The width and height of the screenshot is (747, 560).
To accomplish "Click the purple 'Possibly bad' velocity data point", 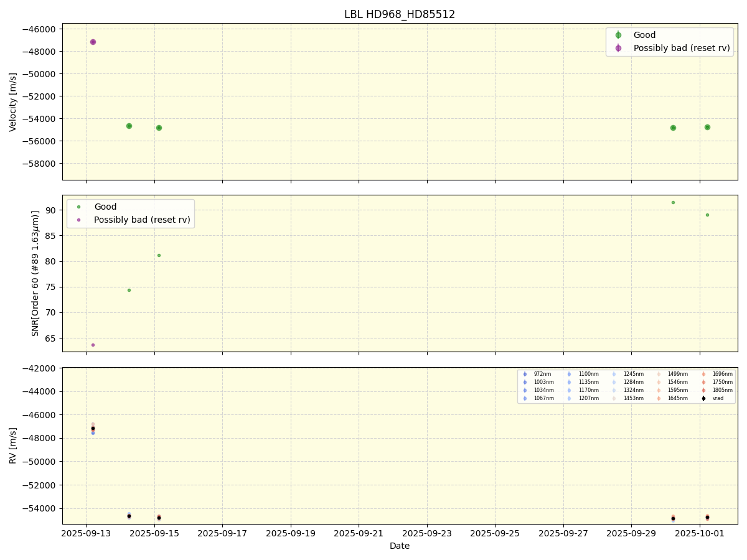I will [x=93, y=42].
